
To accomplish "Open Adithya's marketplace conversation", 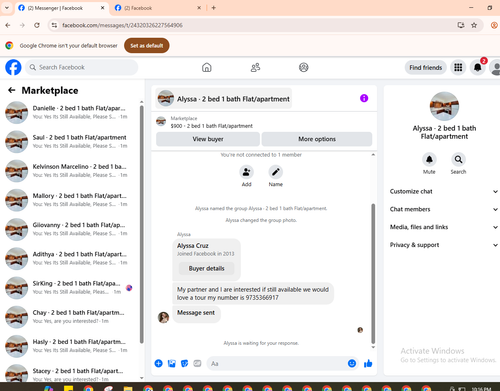I will tap(70, 258).
